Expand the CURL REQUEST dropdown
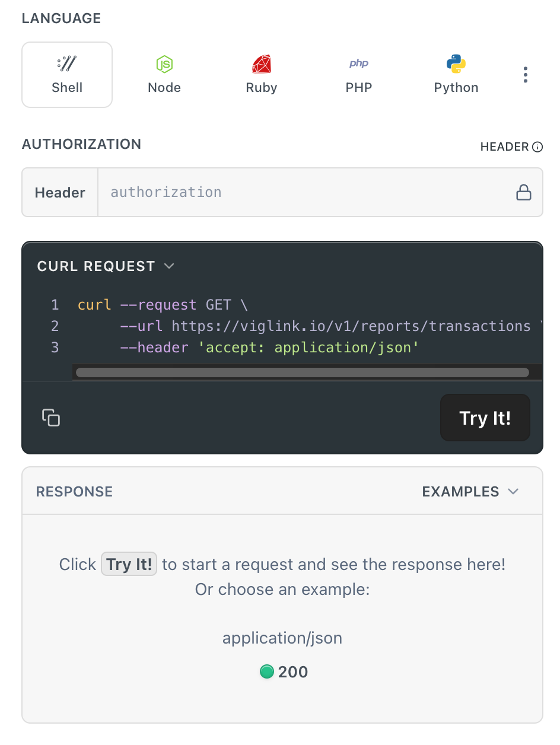The height and width of the screenshot is (745, 560). pyautogui.click(x=106, y=266)
